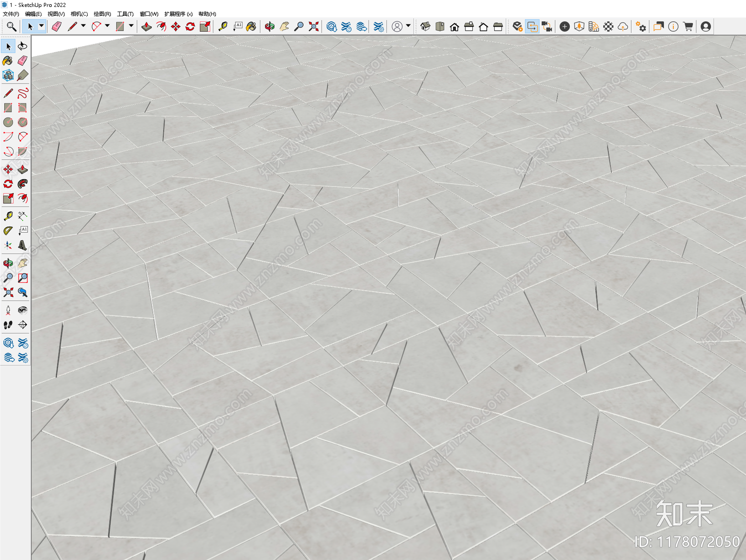Open the Enscape store cart
746x560 pixels.
[688, 27]
